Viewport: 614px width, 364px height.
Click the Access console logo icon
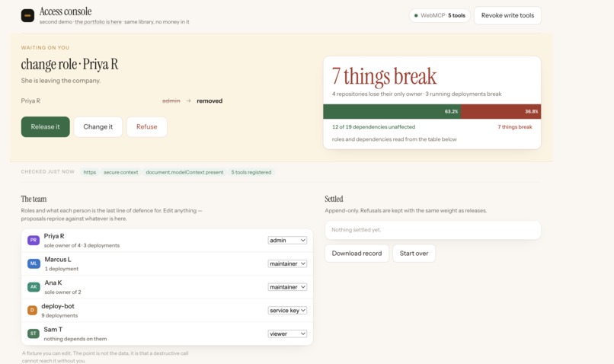pyautogui.click(x=27, y=16)
